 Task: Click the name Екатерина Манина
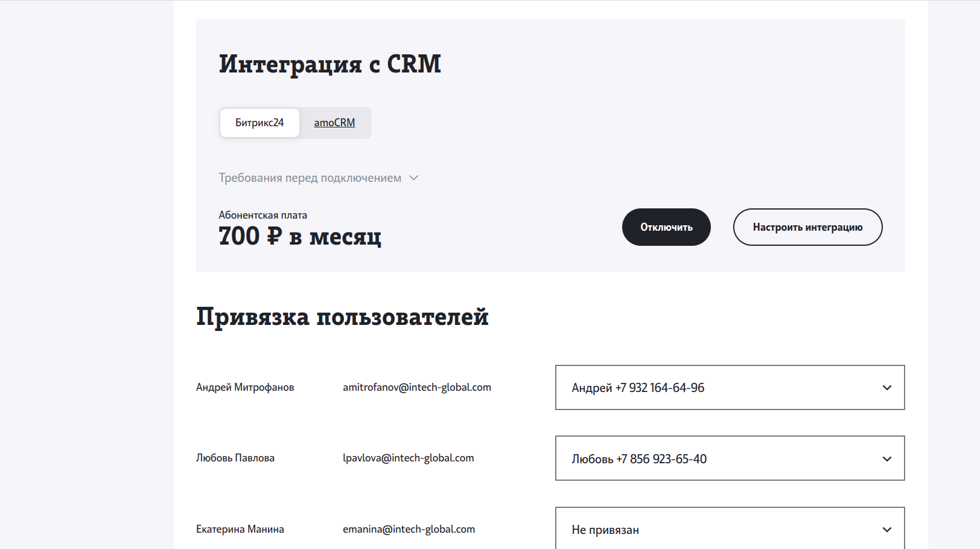[x=240, y=529]
